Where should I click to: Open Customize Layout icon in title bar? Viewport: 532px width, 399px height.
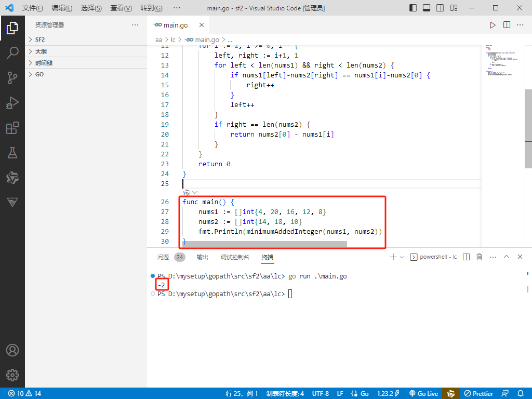pos(454,8)
